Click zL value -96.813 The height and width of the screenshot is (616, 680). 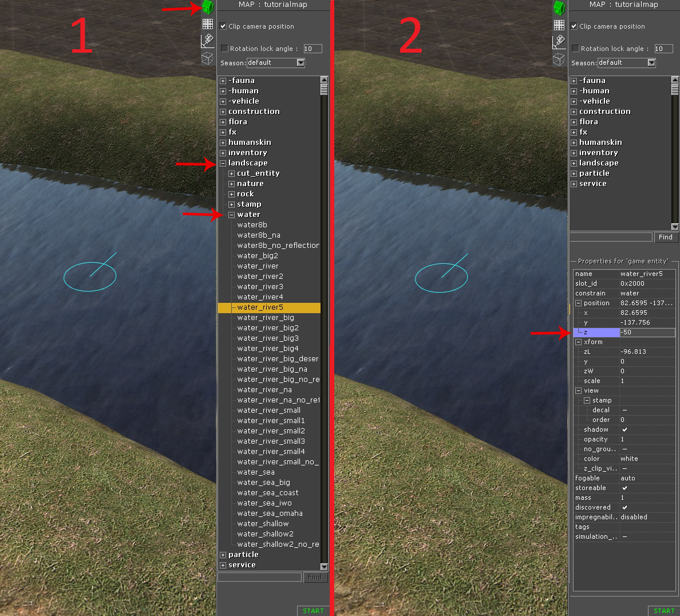(x=633, y=352)
